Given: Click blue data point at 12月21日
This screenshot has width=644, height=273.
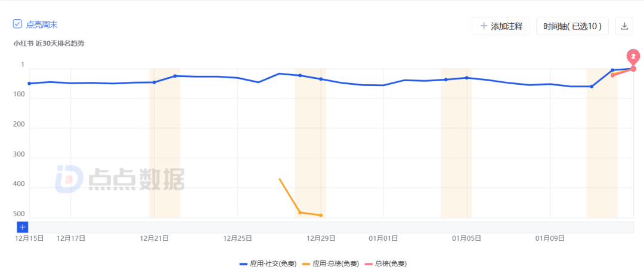Looking at the screenshot, I should 154,82.
